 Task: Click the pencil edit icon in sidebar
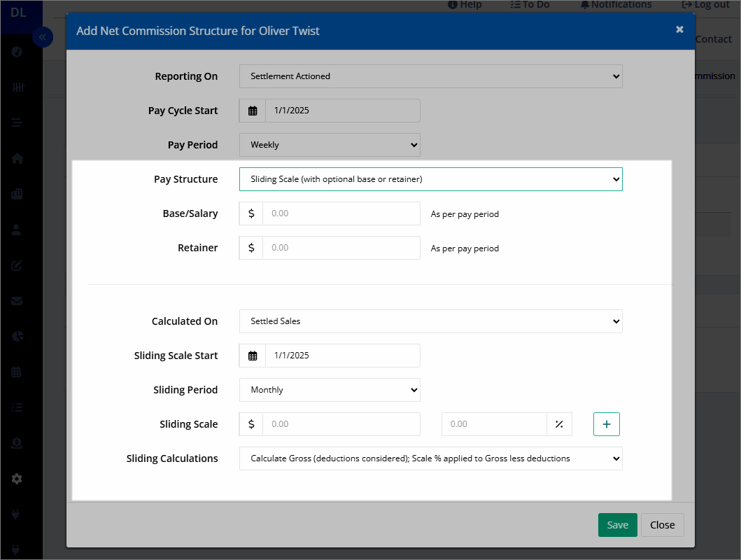(17, 265)
